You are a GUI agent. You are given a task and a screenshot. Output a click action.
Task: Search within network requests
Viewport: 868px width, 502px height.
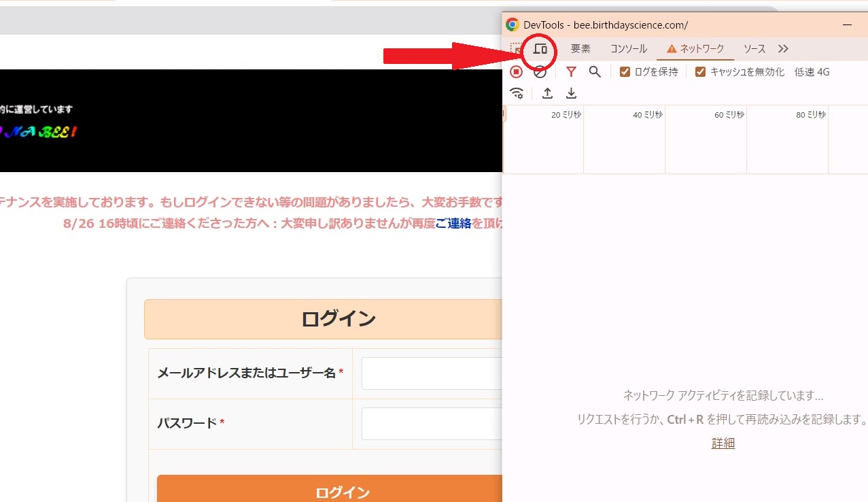pos(595,71)
